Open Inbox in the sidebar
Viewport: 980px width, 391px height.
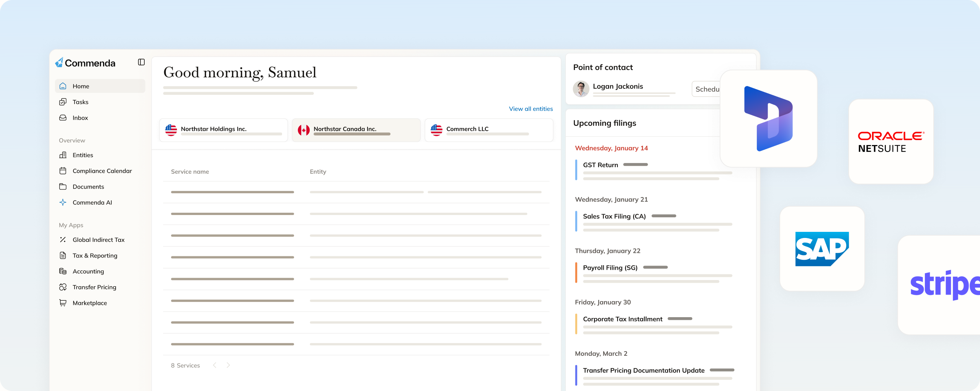coord(100,118)
